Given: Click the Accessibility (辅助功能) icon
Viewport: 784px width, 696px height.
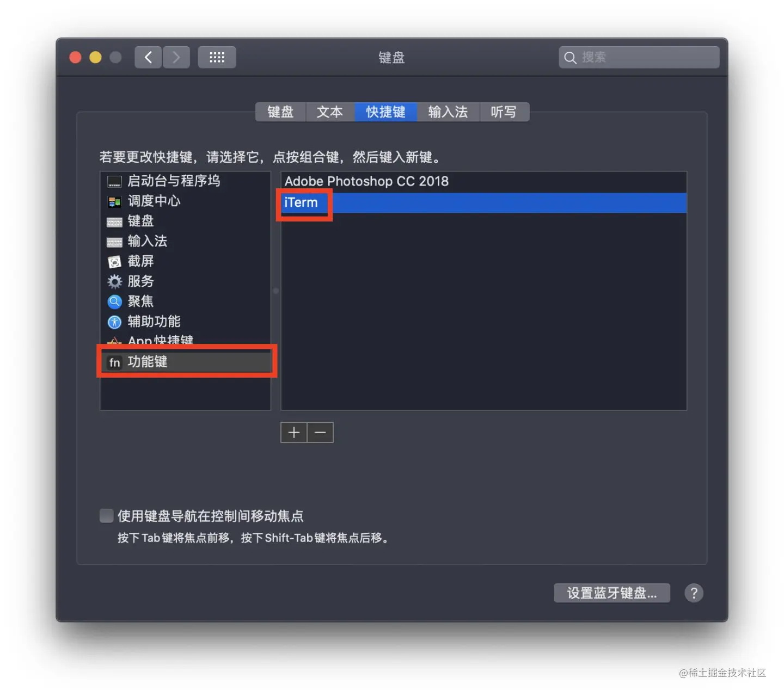Looking at the screenshot, I should (x=114, y=322).
